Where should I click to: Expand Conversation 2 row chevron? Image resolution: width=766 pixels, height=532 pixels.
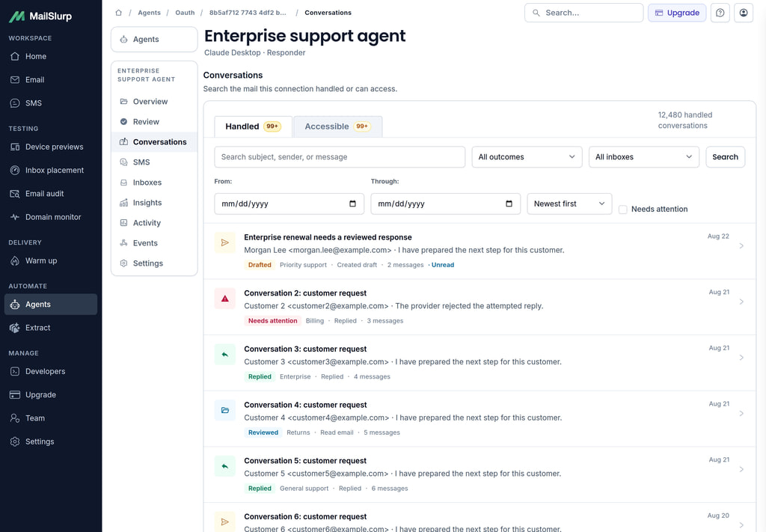click(x=741, y=302)
